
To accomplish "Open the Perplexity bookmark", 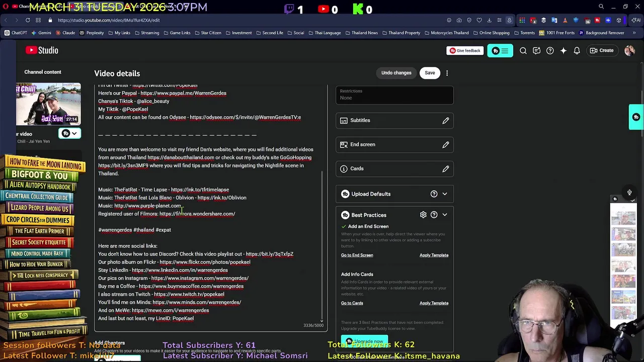I will click(x=92, y=33).
